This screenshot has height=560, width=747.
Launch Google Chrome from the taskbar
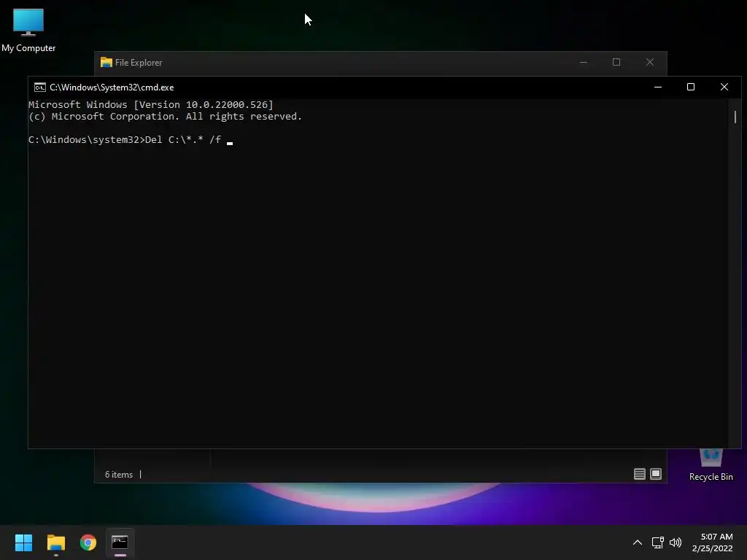pyautogui.click(x=88, y=542)
